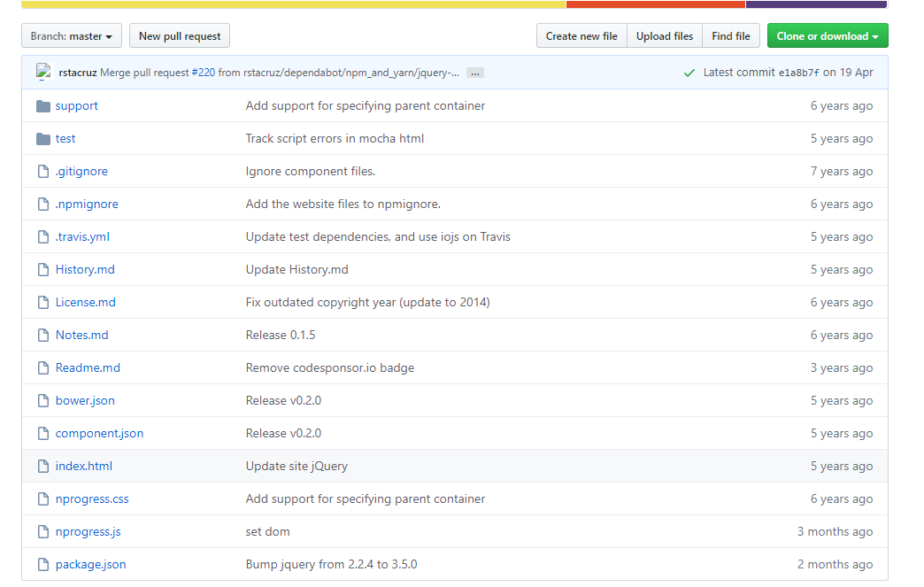Screen dimensions: 924x587
Task: Open the .travis.yml file
Action: [82, 237]
